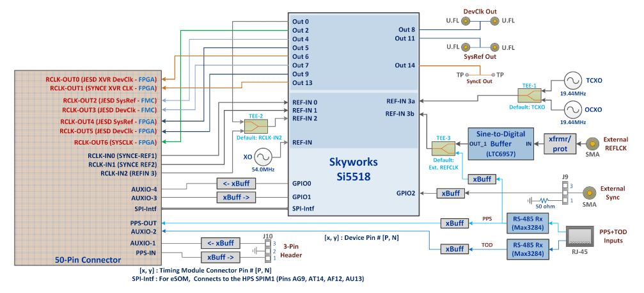
Task: Click the right U.FL connector for DevClk Out
Action: [495, 22]
